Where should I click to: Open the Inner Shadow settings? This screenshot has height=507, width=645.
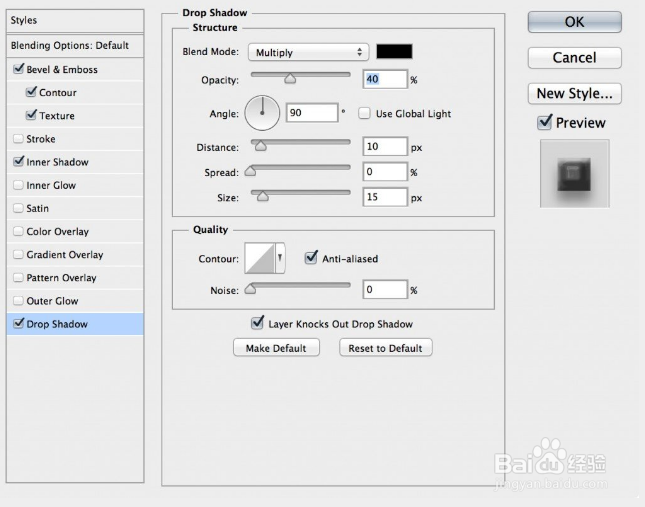coord(57,162)
